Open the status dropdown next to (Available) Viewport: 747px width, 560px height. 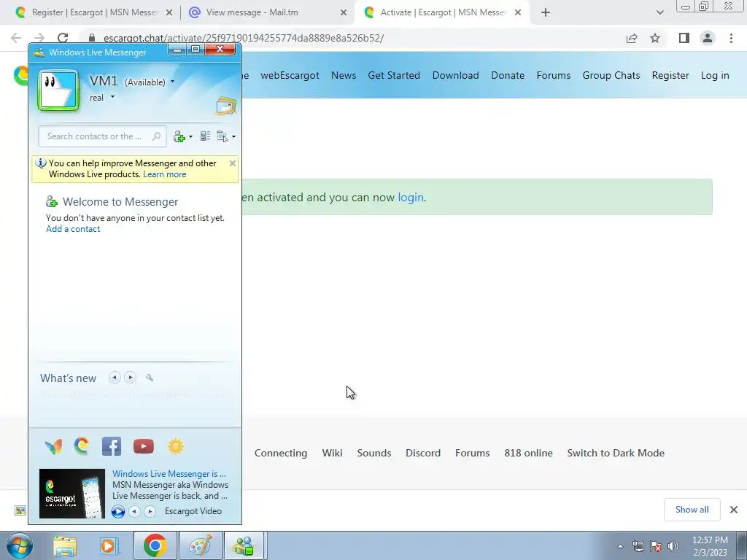(x=172, y=82)
